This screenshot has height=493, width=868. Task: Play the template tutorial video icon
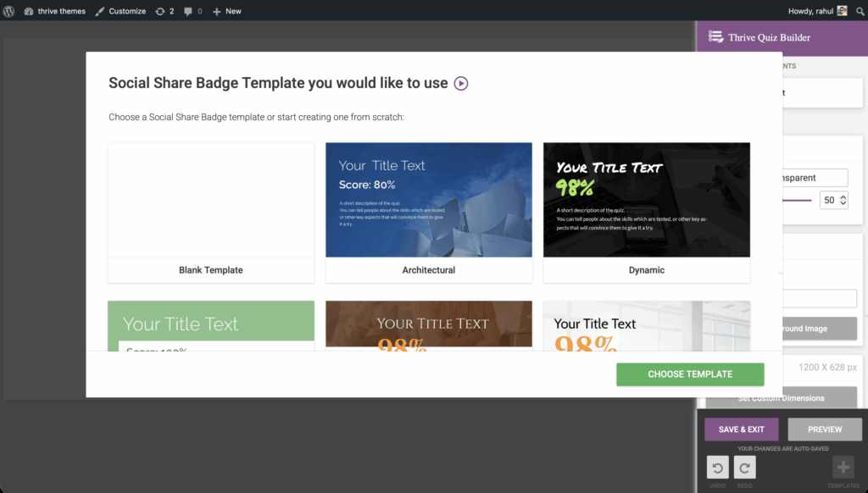461,83
